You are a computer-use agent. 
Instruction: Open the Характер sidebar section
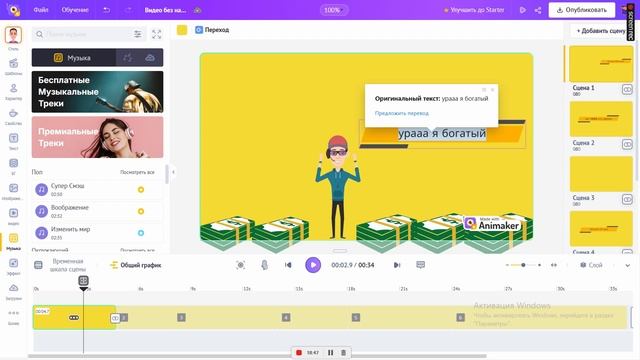point(13,91)
